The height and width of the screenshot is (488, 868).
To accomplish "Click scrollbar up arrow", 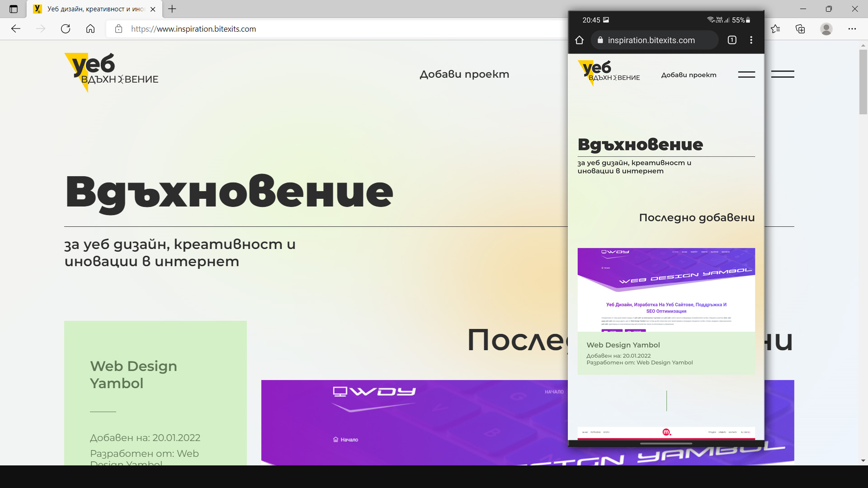I will (863, 45).
